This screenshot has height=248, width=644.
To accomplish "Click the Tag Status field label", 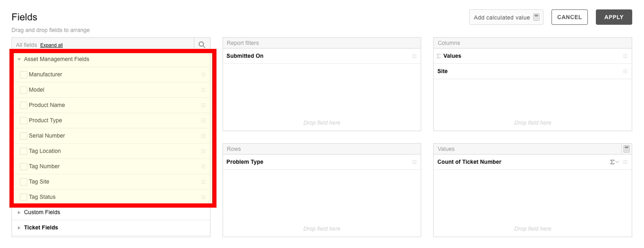I will click(42, 197).
